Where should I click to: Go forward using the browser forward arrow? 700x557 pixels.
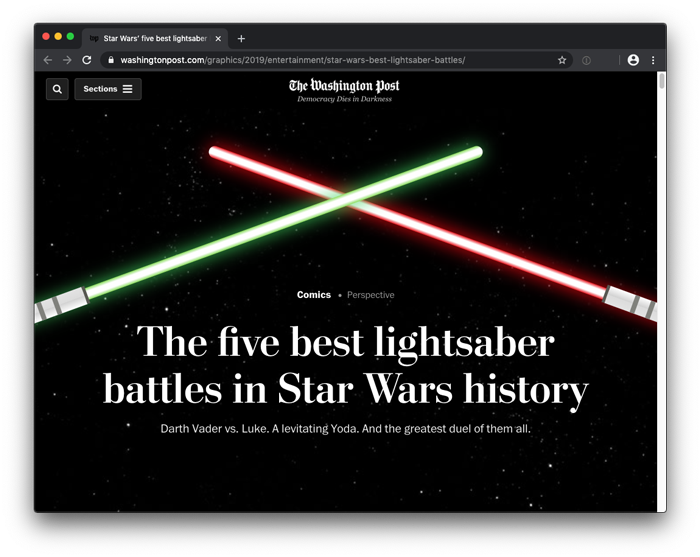67,60
